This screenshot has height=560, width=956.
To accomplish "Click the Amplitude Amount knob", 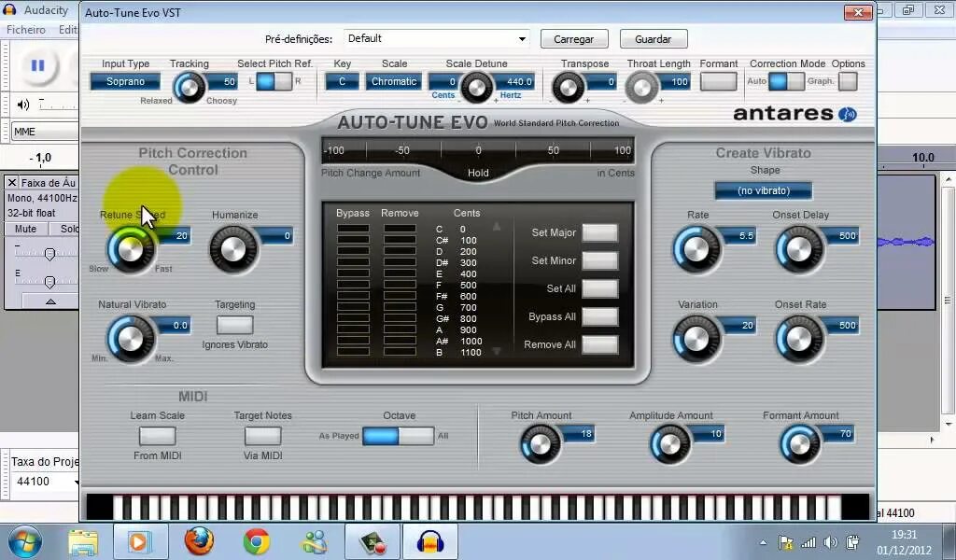I will point(670,444).
